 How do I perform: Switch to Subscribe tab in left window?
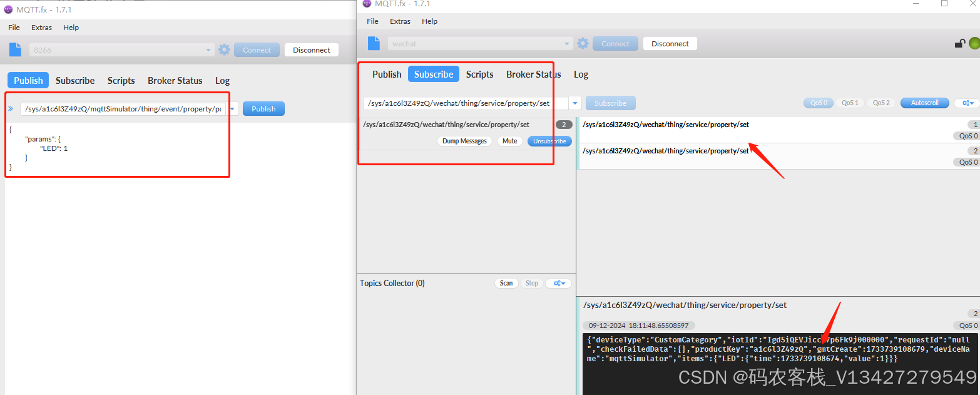(75, 80)
